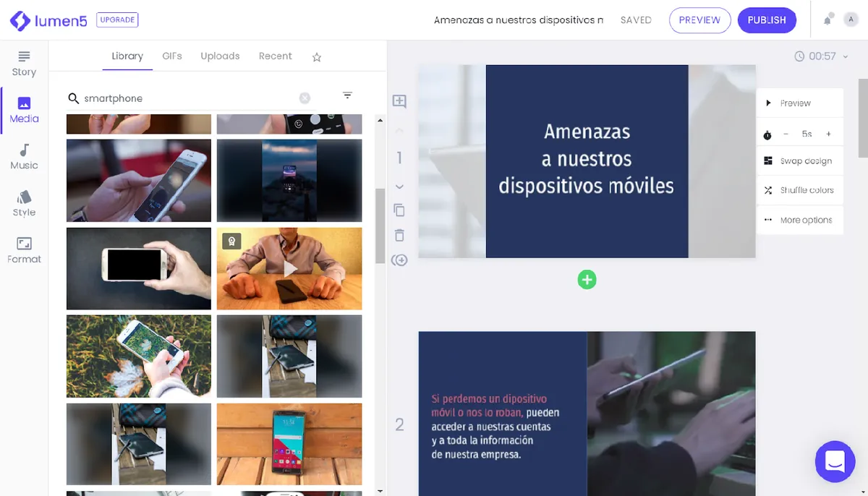Select the dark vertical phone video thumbnail
868x496 pixels.
(x=289, y=180)
